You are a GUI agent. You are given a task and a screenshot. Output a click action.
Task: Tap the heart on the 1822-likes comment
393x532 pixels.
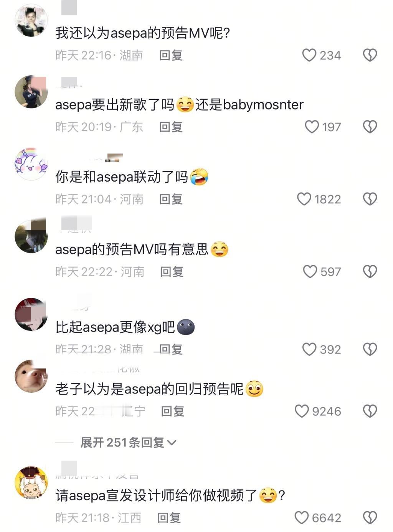coord(304,199)
